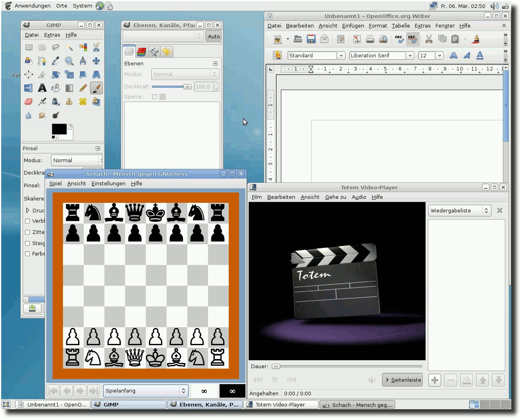Select the Rectangle Select tool in GIMP

pyautogui.click(x=29, y=47)
